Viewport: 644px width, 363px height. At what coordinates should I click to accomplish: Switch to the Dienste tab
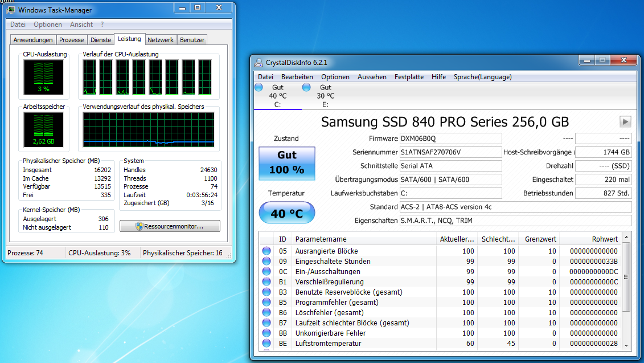click(101, 40)
